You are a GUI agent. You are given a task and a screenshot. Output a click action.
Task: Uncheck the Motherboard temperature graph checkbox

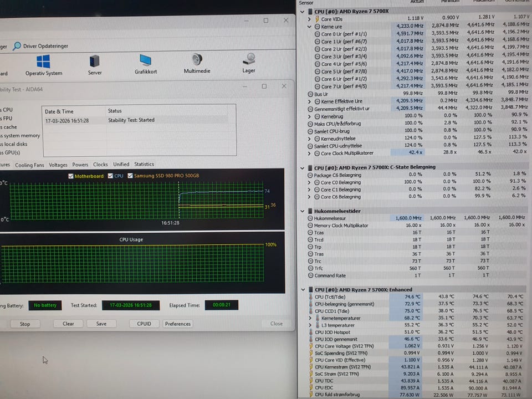70,176
